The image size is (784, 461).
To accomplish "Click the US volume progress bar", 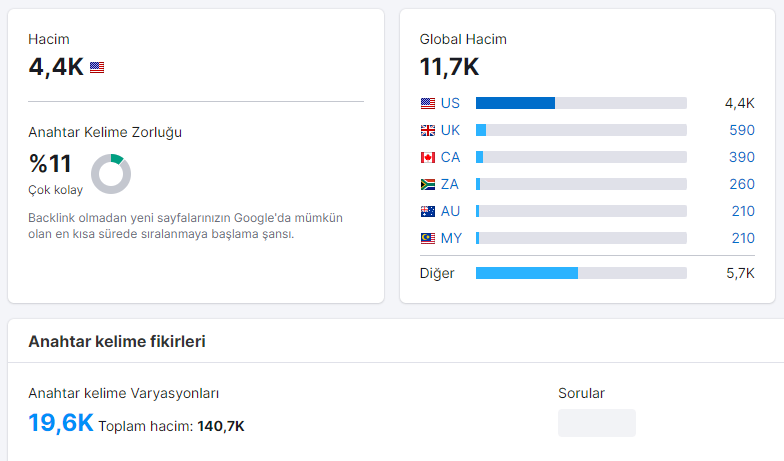I will [581, 103].
